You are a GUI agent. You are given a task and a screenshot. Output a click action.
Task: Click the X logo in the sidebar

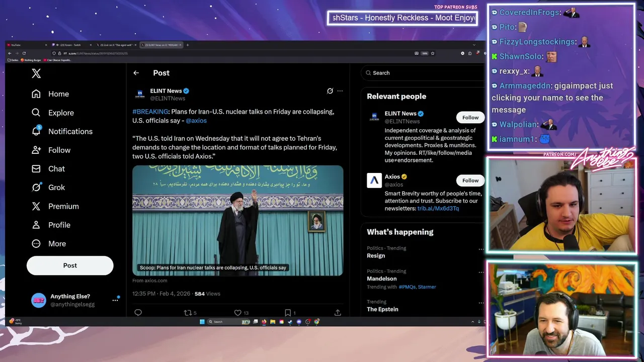click(36, 73)
